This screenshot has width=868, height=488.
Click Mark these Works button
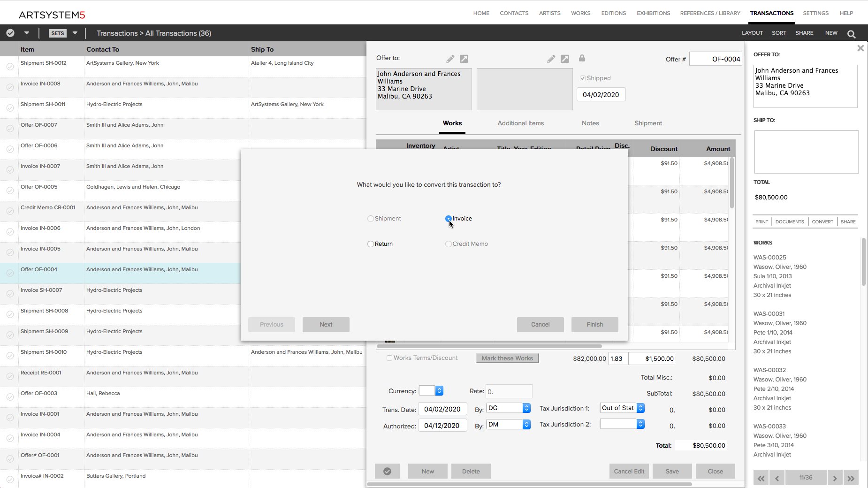click(x=507, y=358)
